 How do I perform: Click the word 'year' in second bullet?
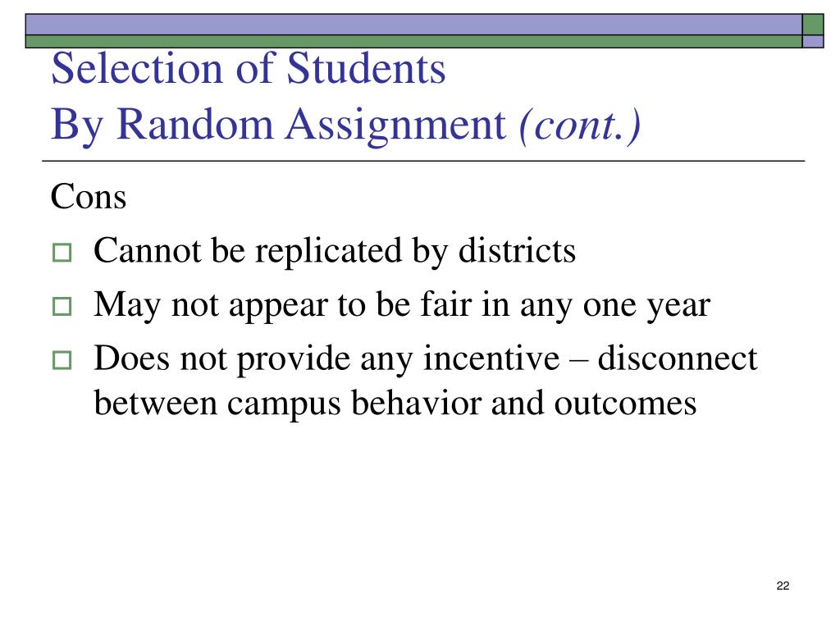coord(678,307)
